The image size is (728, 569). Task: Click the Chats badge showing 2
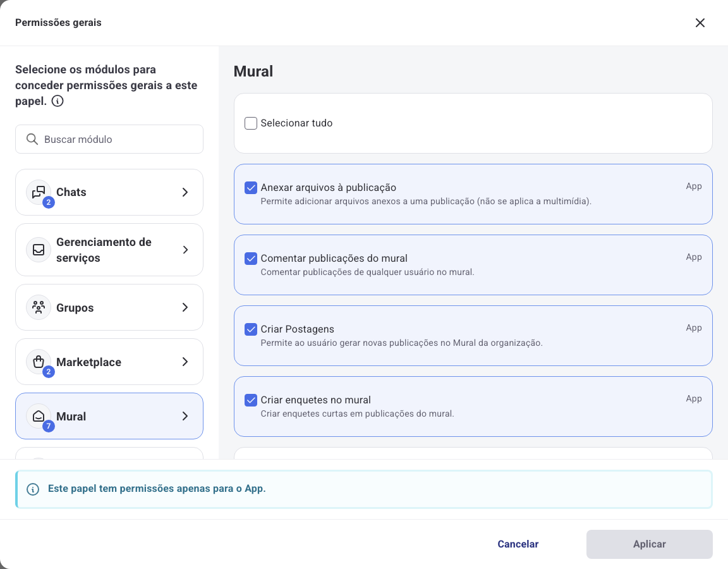[x=48, y=202]
